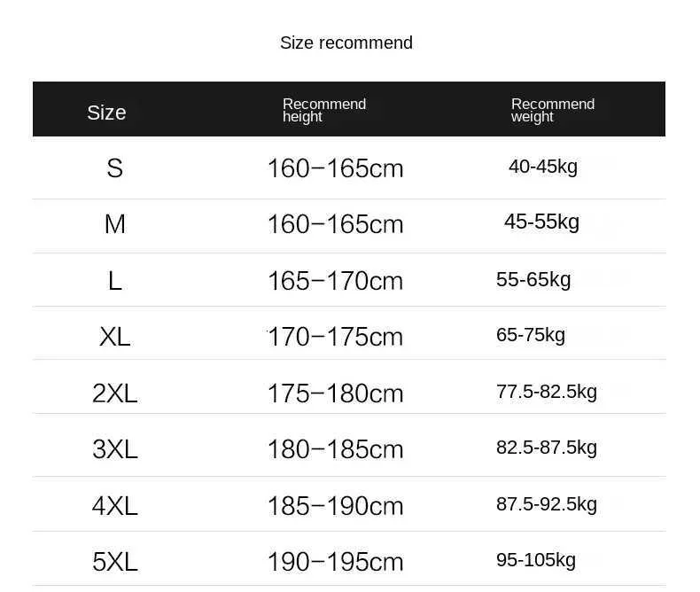This screenshot has height=592, width=700.
Task: Pick the M size label
Action: pos(114,224)
